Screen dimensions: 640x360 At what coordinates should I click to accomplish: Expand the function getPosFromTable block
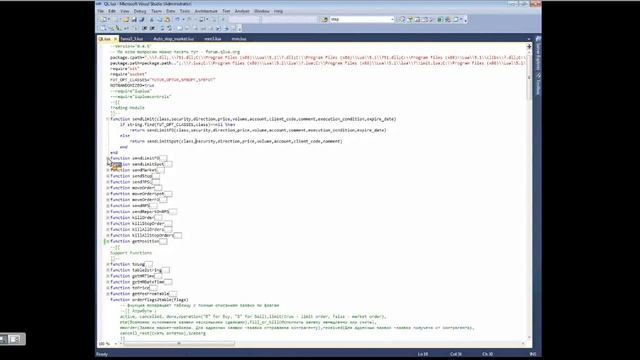[108, 294]
